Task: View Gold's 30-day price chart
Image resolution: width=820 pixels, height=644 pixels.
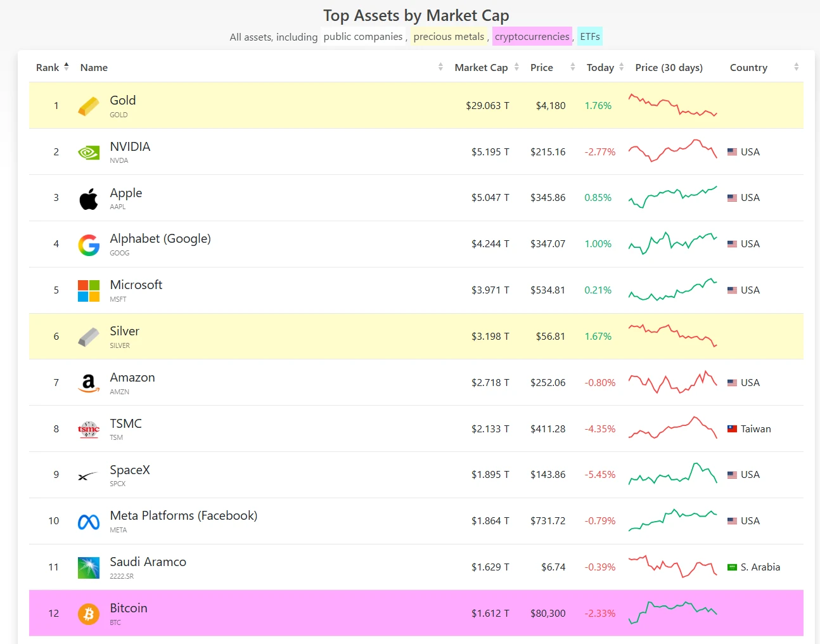Action: [672, 105]
